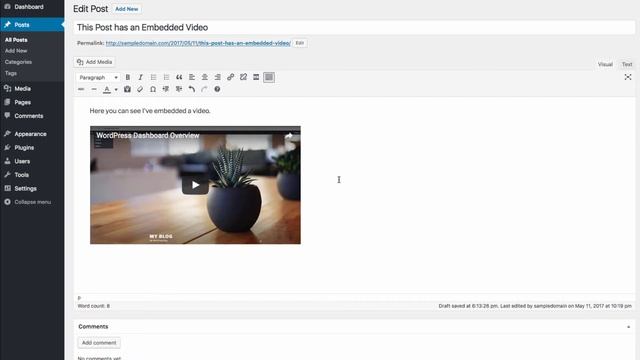Viewport: 640px width, 360px height.
Task: Collapse the Comments meta box arrow
Action: pyautogui.click(x=629, y=327)
